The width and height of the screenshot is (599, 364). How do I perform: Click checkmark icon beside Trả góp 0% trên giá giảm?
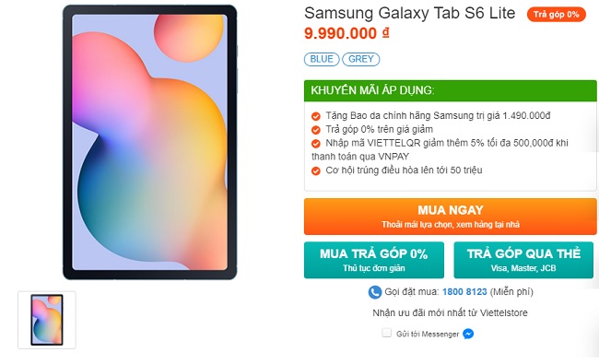click(315, 130)
